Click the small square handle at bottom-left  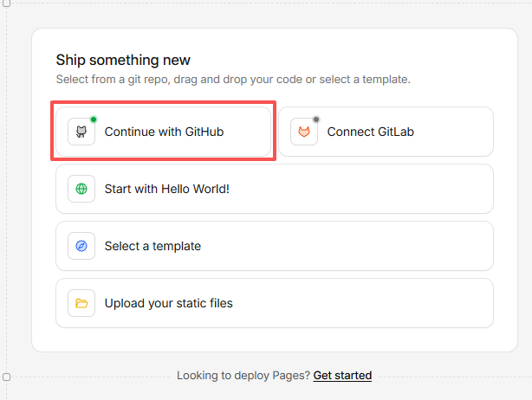point(6,377)
